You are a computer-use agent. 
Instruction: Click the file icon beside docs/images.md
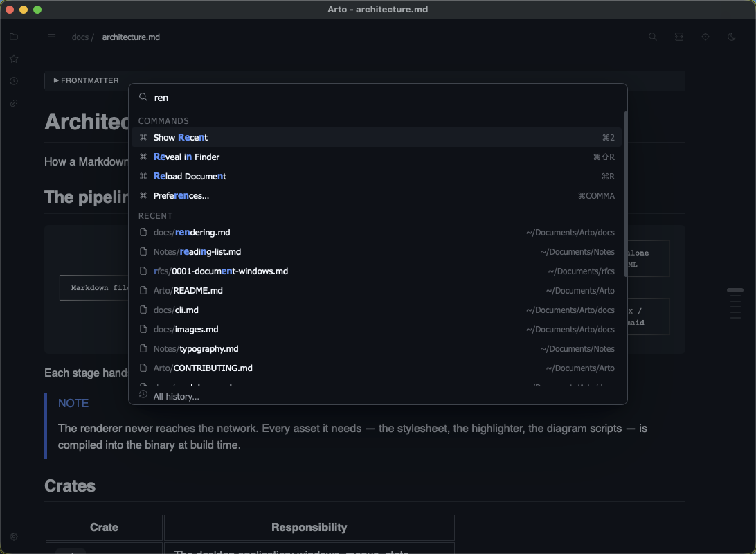click(143, 329)
